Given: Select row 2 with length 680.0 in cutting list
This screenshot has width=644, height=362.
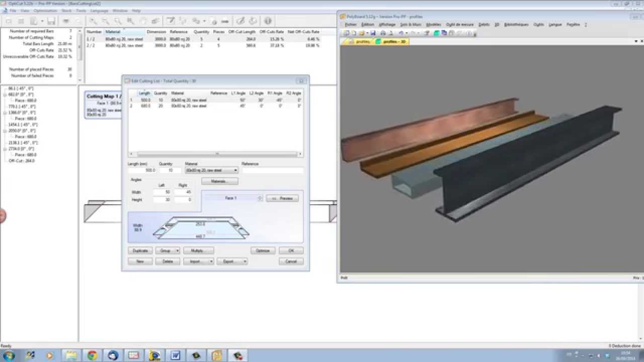Looking at the screenshot, I should [216, 106].
